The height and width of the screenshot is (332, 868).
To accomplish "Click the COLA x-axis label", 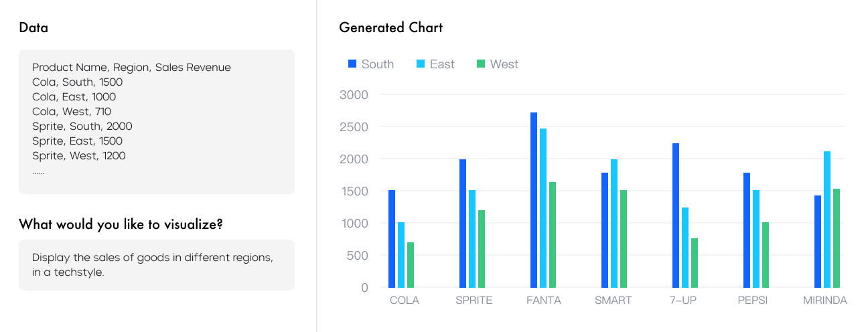I will [x=405, y=301].
